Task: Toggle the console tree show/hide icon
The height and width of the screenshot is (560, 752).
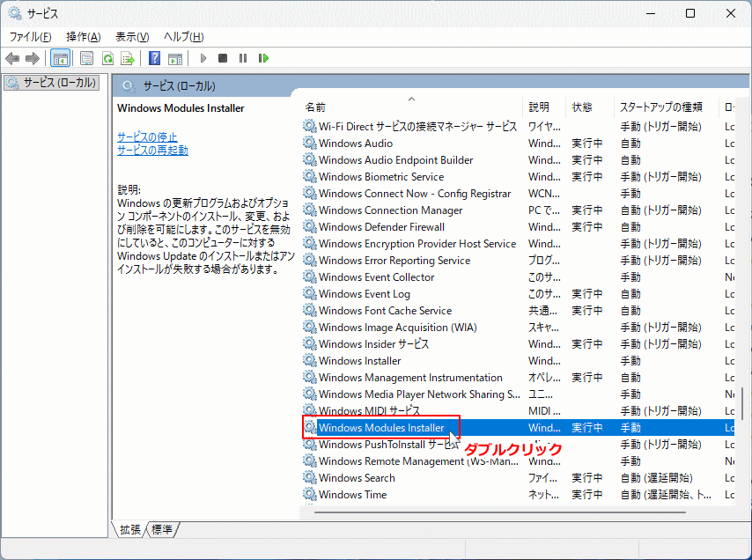Action: tap(61, 58)
